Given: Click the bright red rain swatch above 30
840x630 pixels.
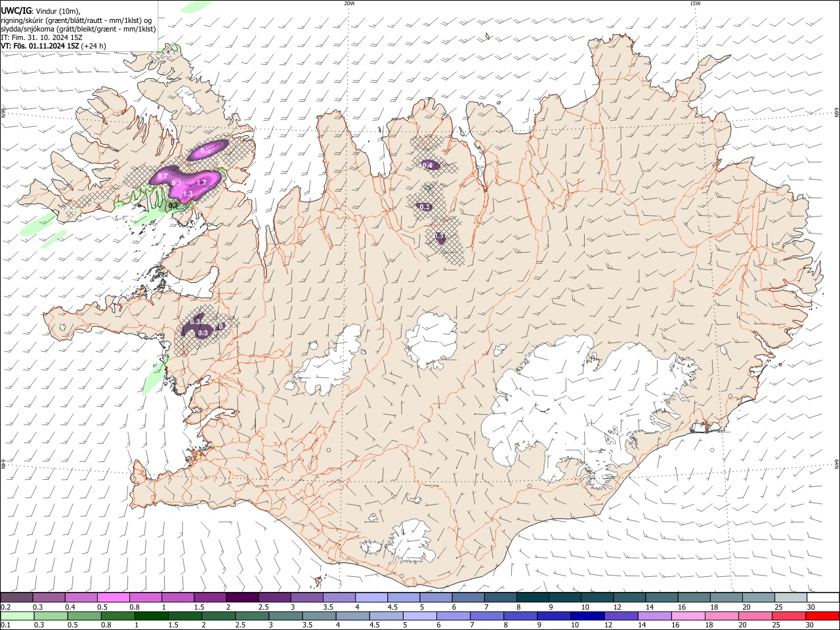Looking at the screenshot, I should pyautogui.click(x=823, y=616).
